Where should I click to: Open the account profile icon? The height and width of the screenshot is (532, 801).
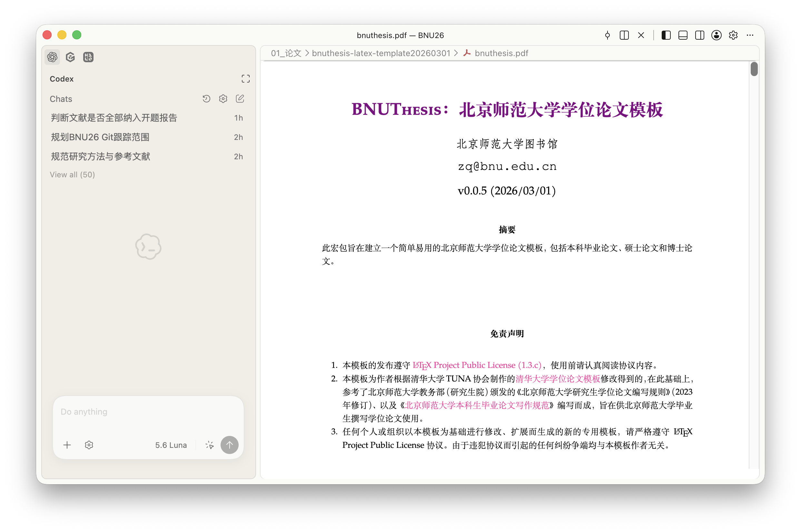[717, 35]
